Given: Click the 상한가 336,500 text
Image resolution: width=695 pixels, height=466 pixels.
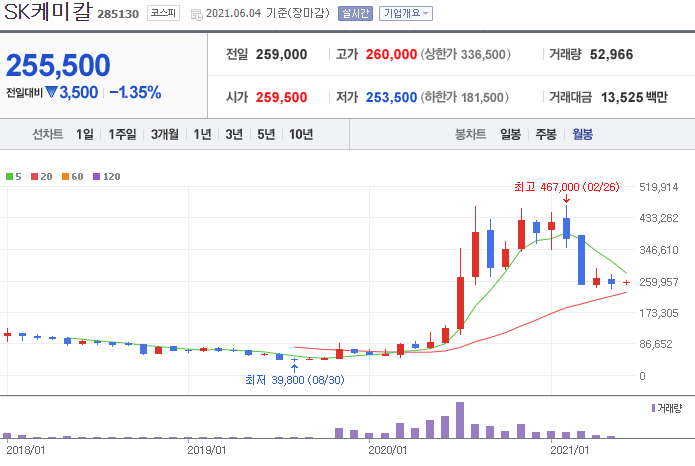Looking at the screenshot, I should tap(465, 55).
